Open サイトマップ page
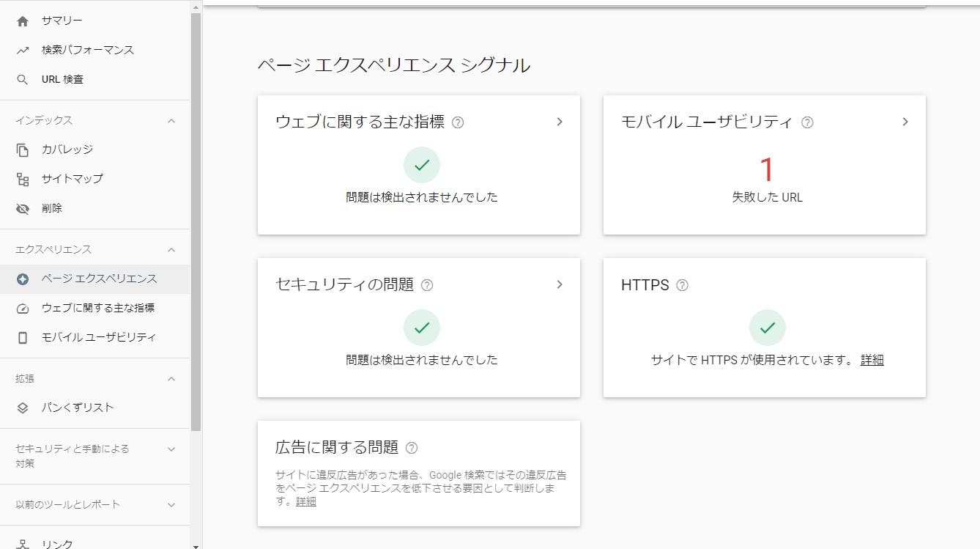Viewport: 980px width, 549px height. click(x=94, y=179)
